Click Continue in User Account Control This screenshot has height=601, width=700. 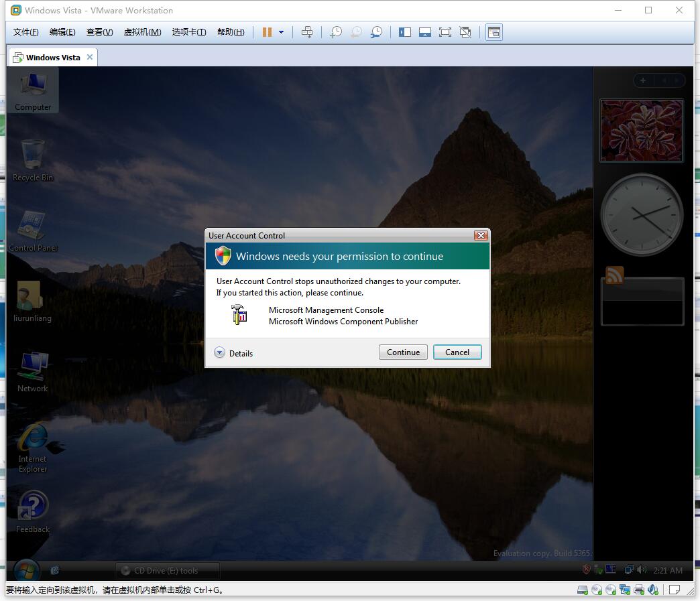pyautogui.click(x=403, y=352)
